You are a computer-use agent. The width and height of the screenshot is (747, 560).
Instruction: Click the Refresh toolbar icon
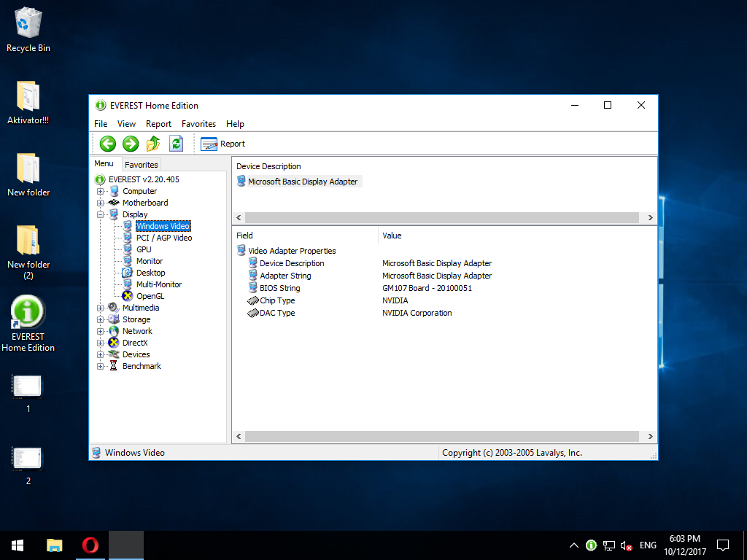pyautogui.click(x=177, y=144)
